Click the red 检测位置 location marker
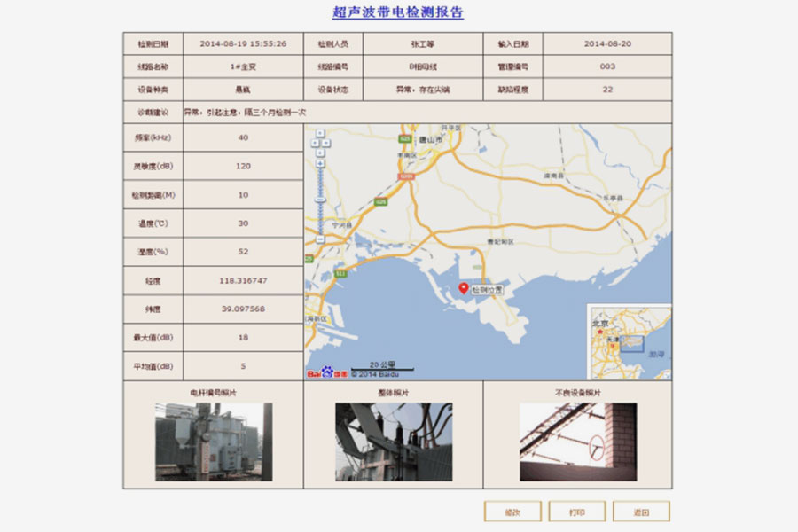The height and width of the screenshot is (532, 798). (463, 288)
